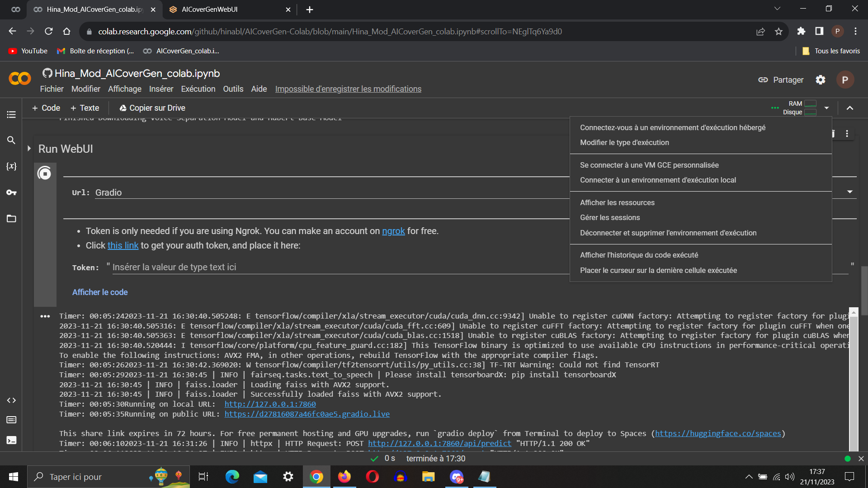Open the Chrome menu (three dots)
This screenshot has height=488, width=868.
(x=855, y=31)
